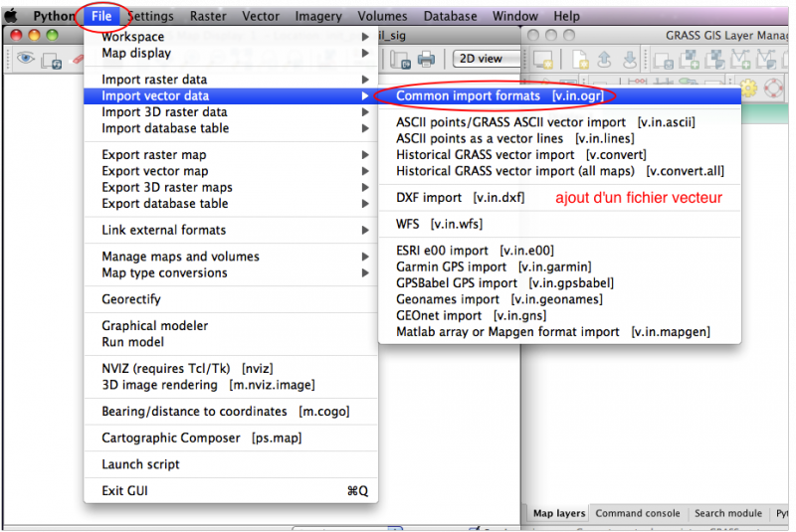This screenshot has width=796, height=532.
Task: Click the Help lifebuoy icon
Action: (775, 89)
